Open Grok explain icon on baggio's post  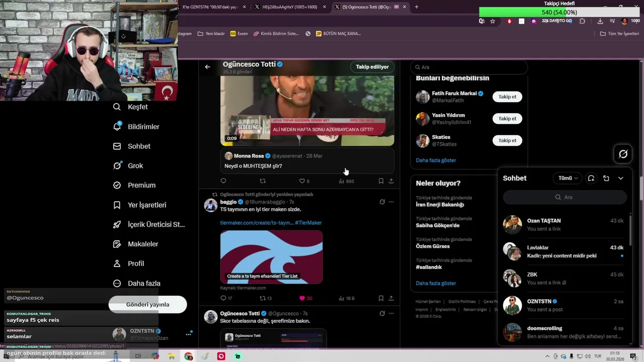pos(382,202)
